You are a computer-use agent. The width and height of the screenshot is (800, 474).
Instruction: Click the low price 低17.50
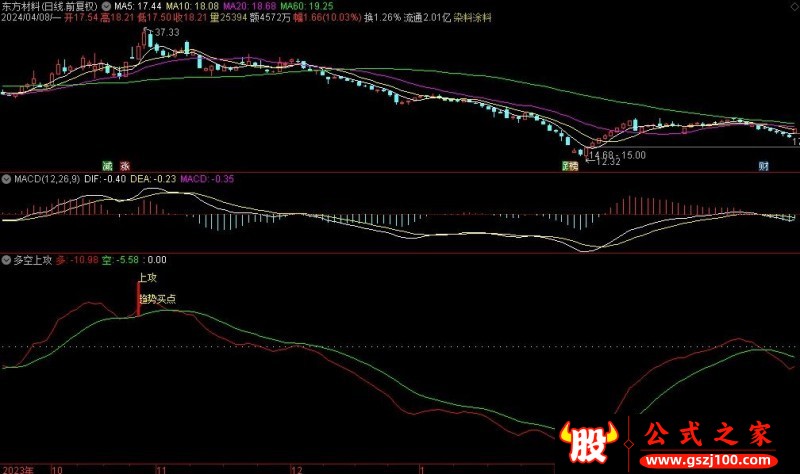pos(155,18)
